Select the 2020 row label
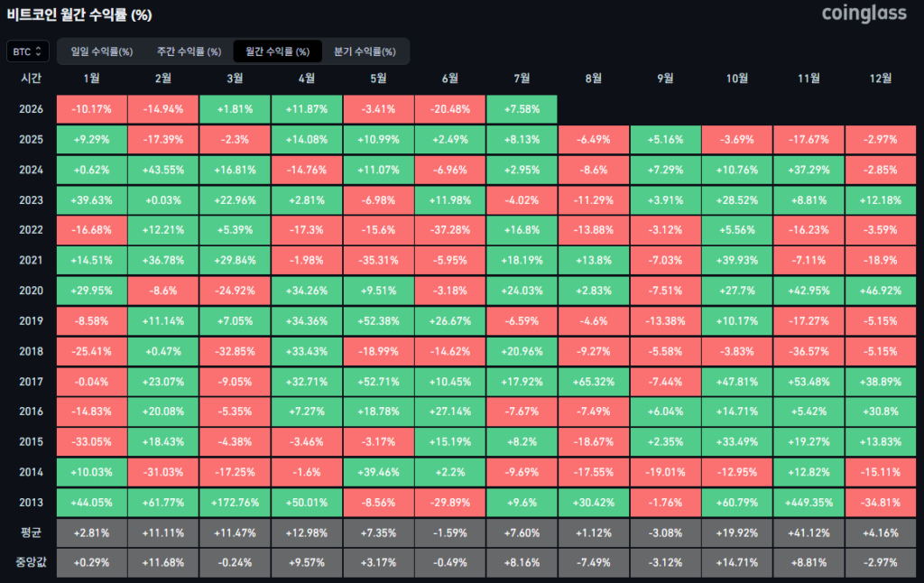 (x=32, y=291)
